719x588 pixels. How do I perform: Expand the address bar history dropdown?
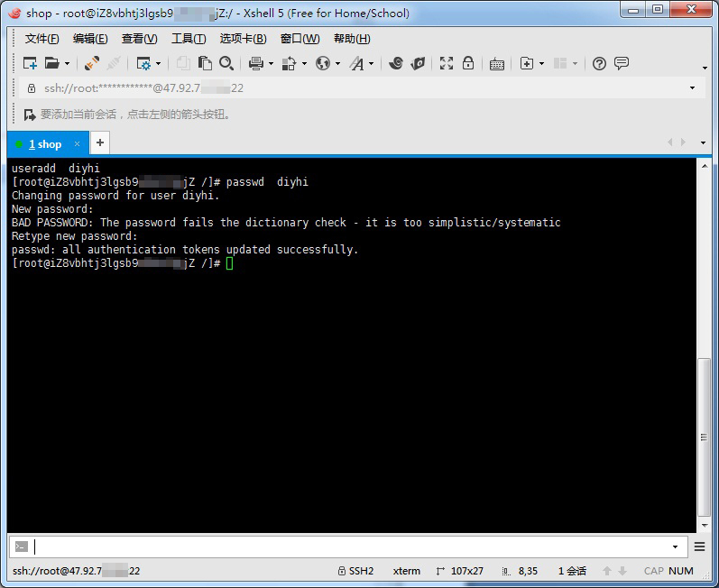[x=693, y=88]
